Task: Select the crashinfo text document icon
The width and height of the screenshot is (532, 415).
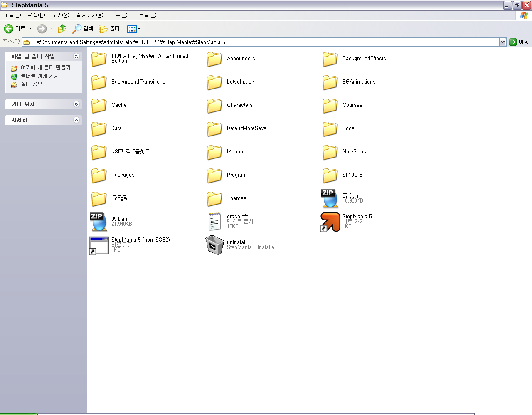Action: 214,222
